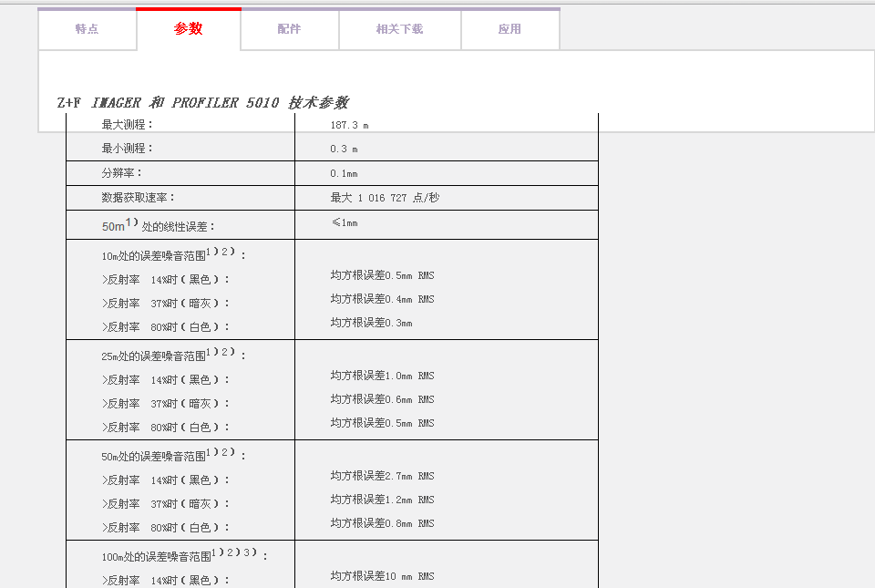Open the 配件 tab
This screenshot has width=875, height=588.
[x=289, y=29]
